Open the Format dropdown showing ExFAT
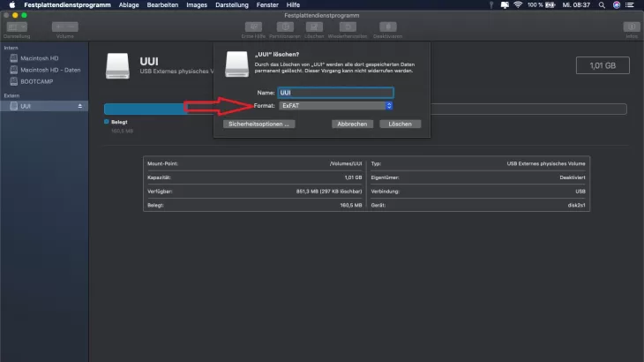The width and height of the screenshot is (644, 362). point(335,106)
